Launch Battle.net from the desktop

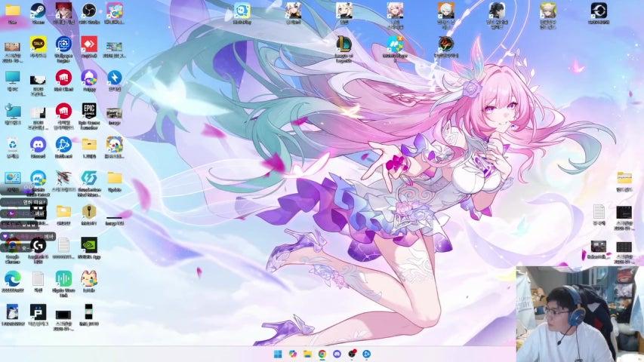coord(63,144)
